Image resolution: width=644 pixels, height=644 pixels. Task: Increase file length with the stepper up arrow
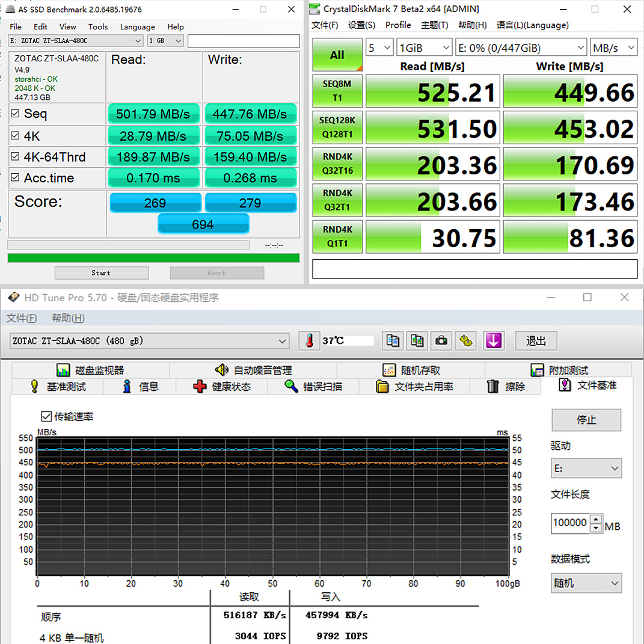pyautogui.click(x=596, y=519)
